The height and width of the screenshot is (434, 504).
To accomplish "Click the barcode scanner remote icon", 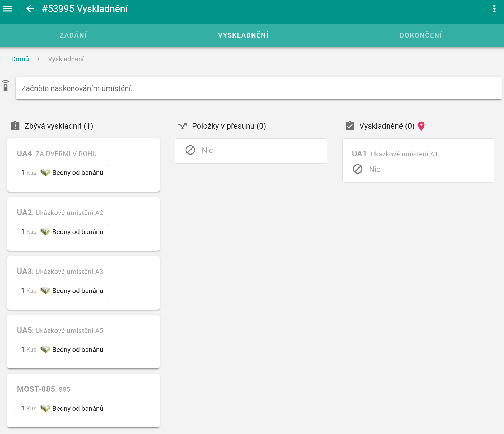I will [6, 86].
